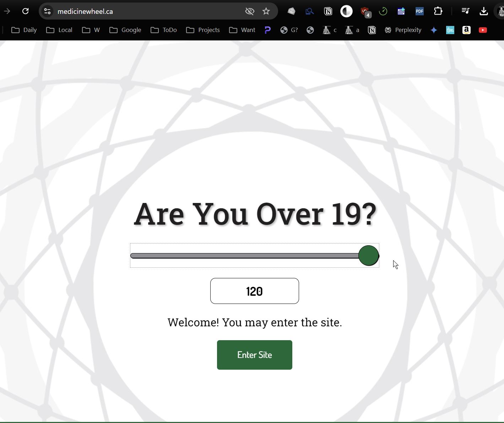Open the Extensions puzzle piece menu
Viewport: 504px width, 423px height.
(x=438, y=11)
